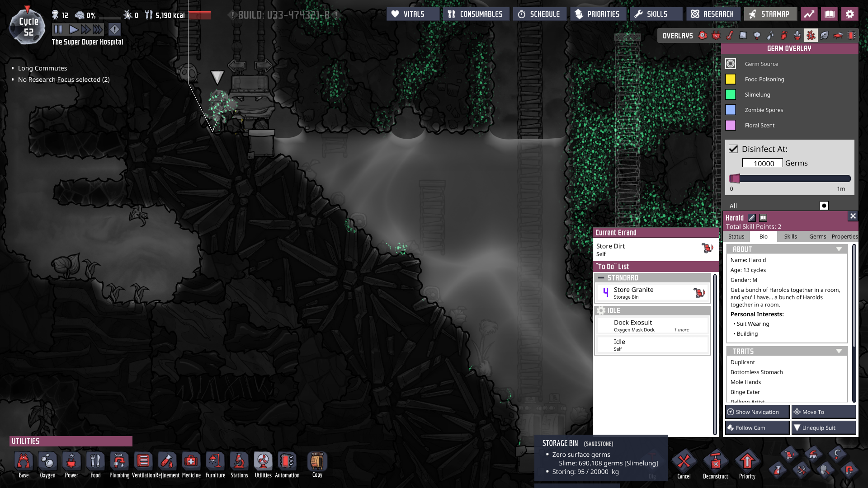868x488 pixels.
Task: Toggle the red alert button
Action: tap(114, 30)
